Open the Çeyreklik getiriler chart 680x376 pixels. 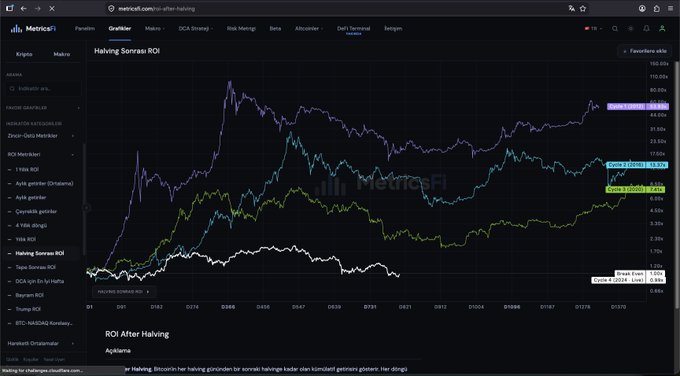[36, 212]
